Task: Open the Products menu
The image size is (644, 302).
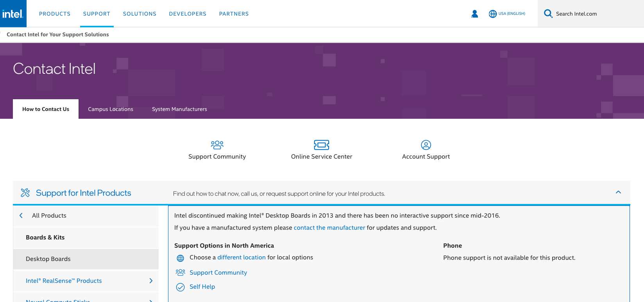Action: [x=55, y=14]
